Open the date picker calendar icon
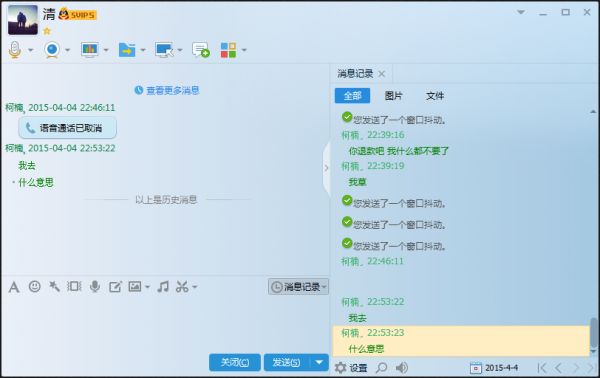The height and width of the screenshot is (378, 600). [476, 368]
